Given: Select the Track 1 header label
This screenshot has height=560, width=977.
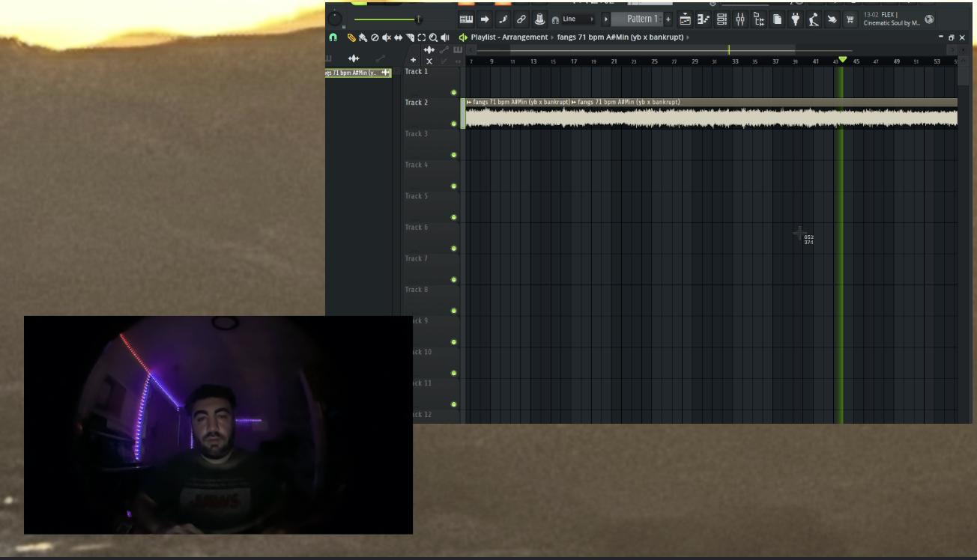Looking at the screenshot, I should coord(417,71).
